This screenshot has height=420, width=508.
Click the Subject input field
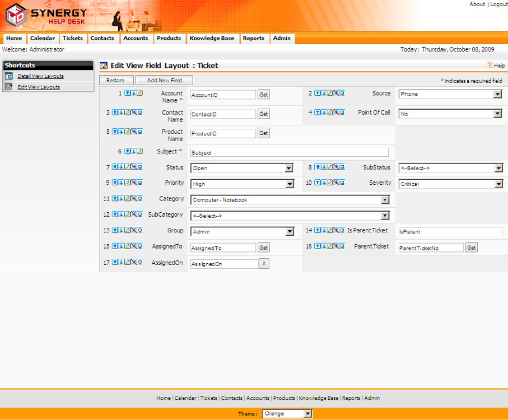(289, 152)
